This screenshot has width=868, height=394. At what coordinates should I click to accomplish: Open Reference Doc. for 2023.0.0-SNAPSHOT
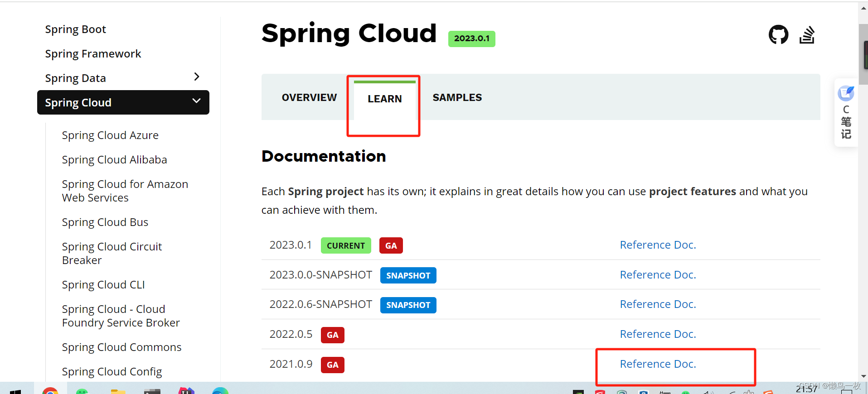[x=658, y=275]
